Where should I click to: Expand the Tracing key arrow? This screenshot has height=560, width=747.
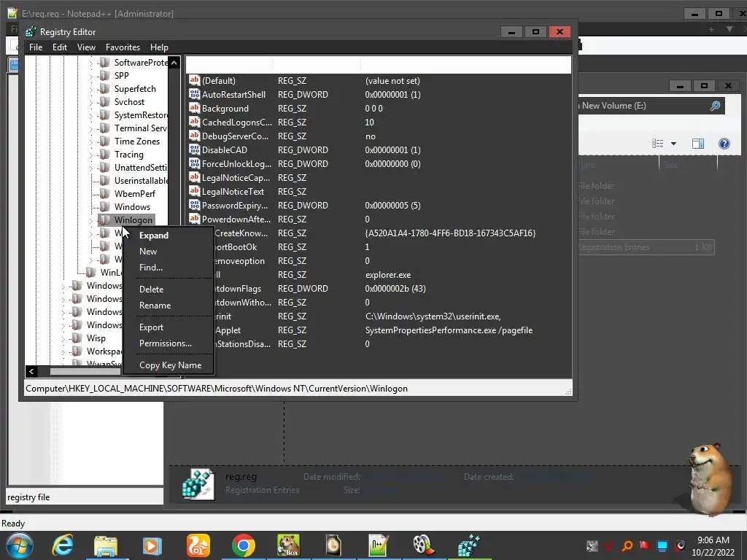pyautogui.click(x=91, y=155)
